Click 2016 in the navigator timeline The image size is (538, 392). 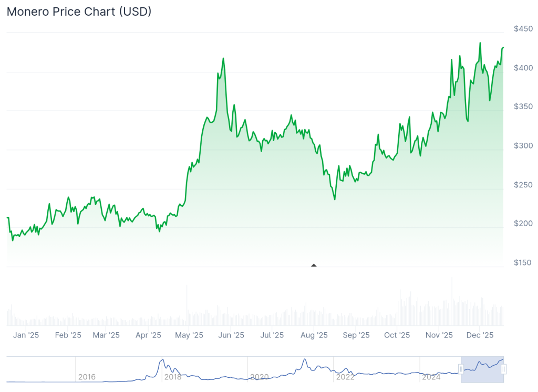(x=87, y=377)
